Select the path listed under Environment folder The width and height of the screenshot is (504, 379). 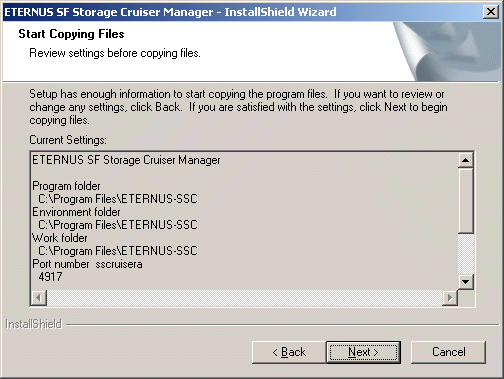tap(118, 225)
